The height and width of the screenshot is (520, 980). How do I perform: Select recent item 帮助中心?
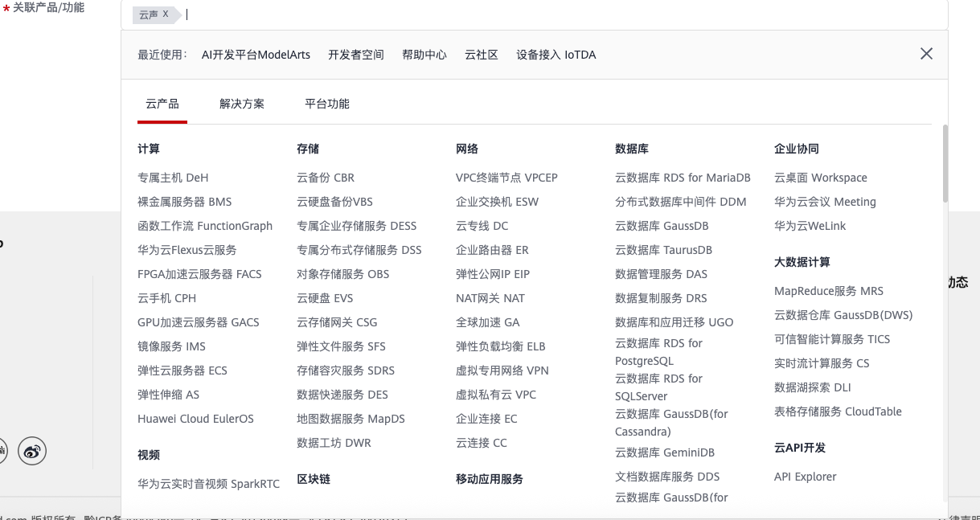pyautogui.click(x=424, y=55)
